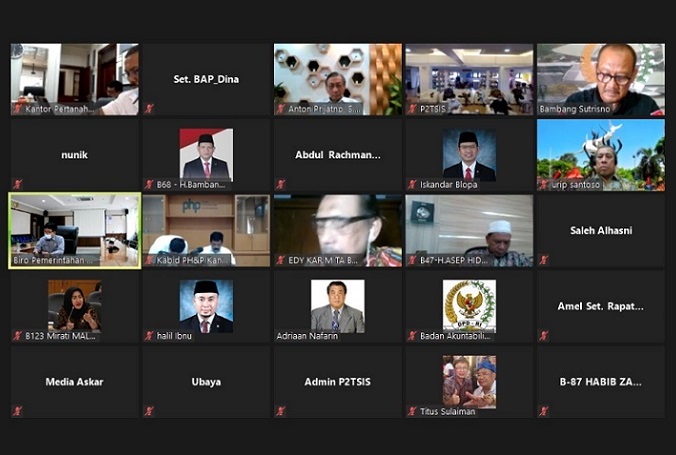This screenshot has width=676, height=455.
Task: Click muted mic icon on nunik tile
Action: pos(18,185)
